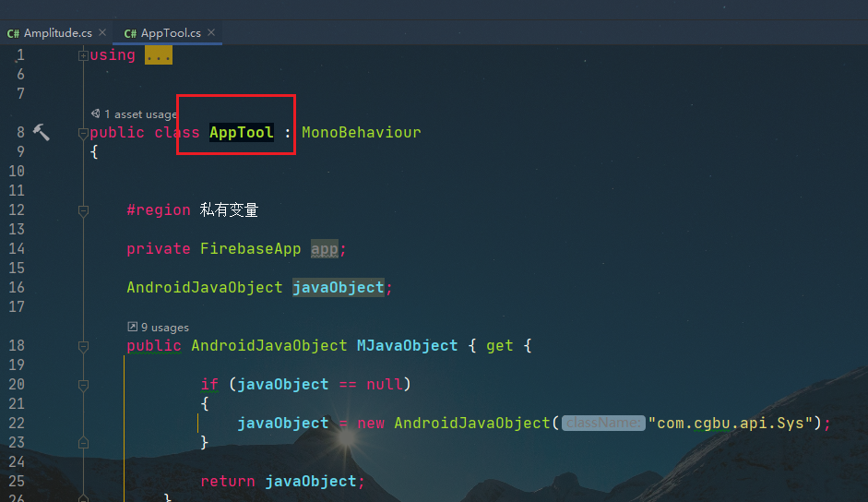Collapse the if block fold on line 20
The height and width of the screenshot is (502, 868).
tap(83, 385)
